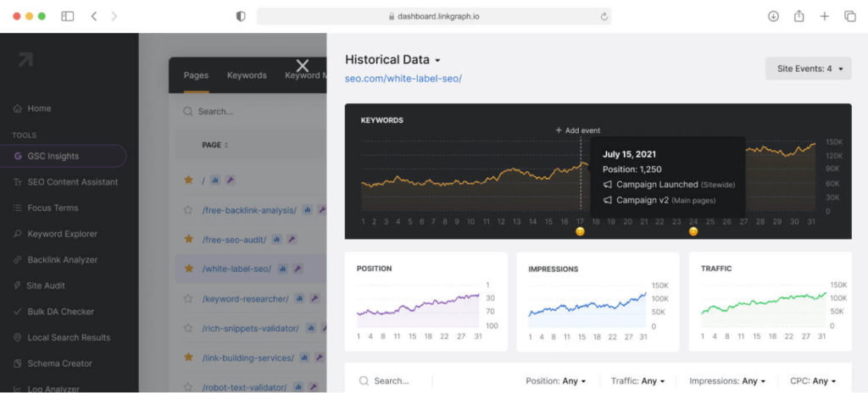Image resolution: width=868 pixels, height=393 pixels.
Task: Open the Historical Data dropdown arrow
Action: click(437, 60)
